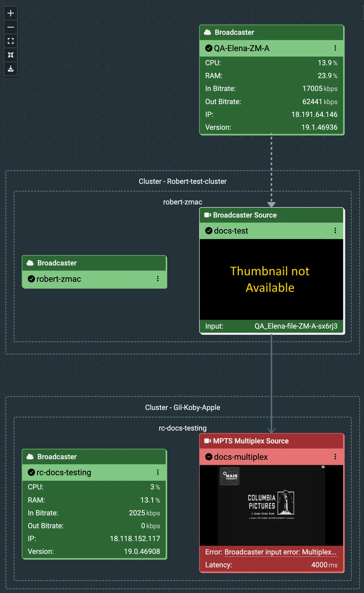Image resolution: width=364 pixels, height=593 pixels.
Task: Click the small grid icon on the docs-multiplex thumbnail
Action: click(323, 467)
